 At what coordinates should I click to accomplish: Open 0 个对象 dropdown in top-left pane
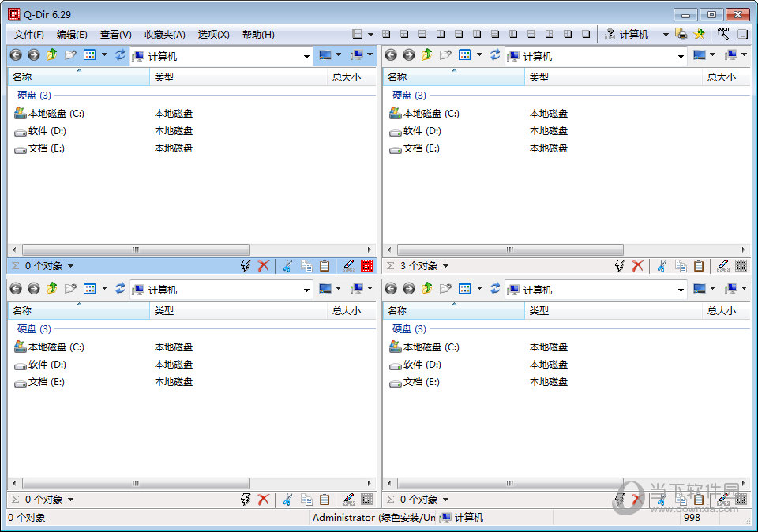(x=70, y=266)
